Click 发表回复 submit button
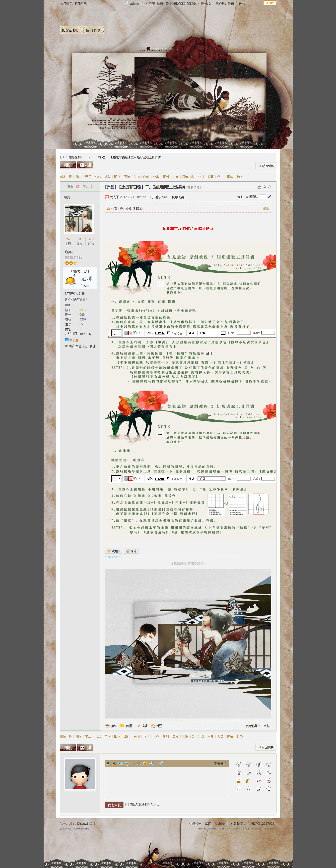The height and width of the screenshot is (868, 336). point(114,805)
